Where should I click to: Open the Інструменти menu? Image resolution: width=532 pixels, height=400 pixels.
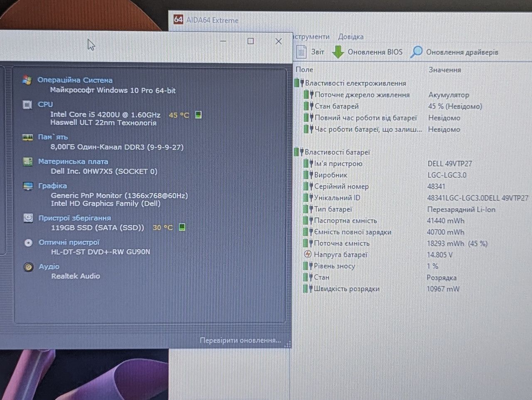tap(311, 37)
